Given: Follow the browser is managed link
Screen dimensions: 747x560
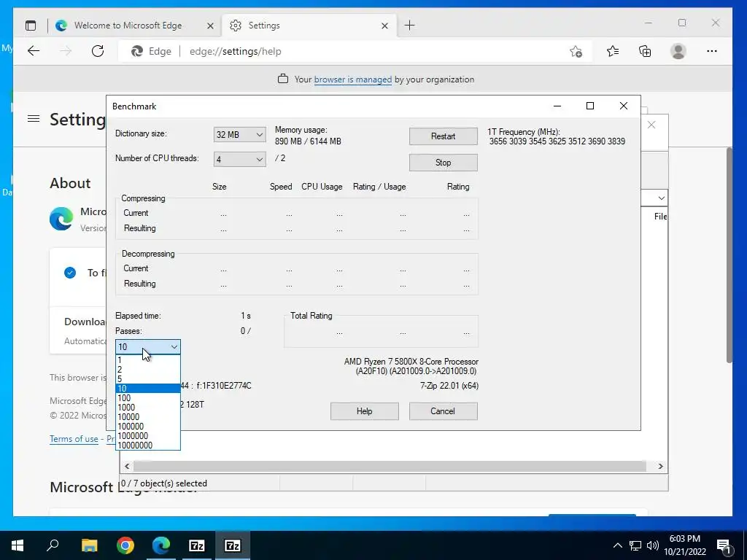Looking at the screenshot, I should [x=352, y=79].
